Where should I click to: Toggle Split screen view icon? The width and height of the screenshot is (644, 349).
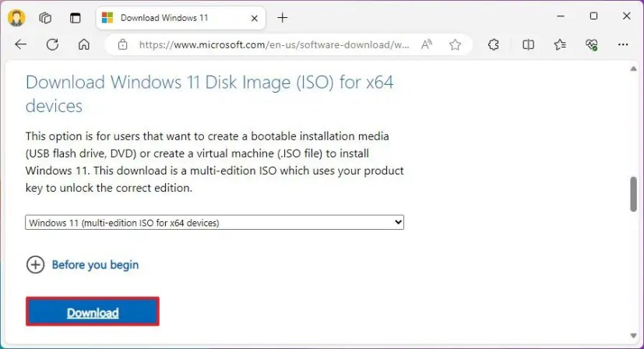(528, 44)
